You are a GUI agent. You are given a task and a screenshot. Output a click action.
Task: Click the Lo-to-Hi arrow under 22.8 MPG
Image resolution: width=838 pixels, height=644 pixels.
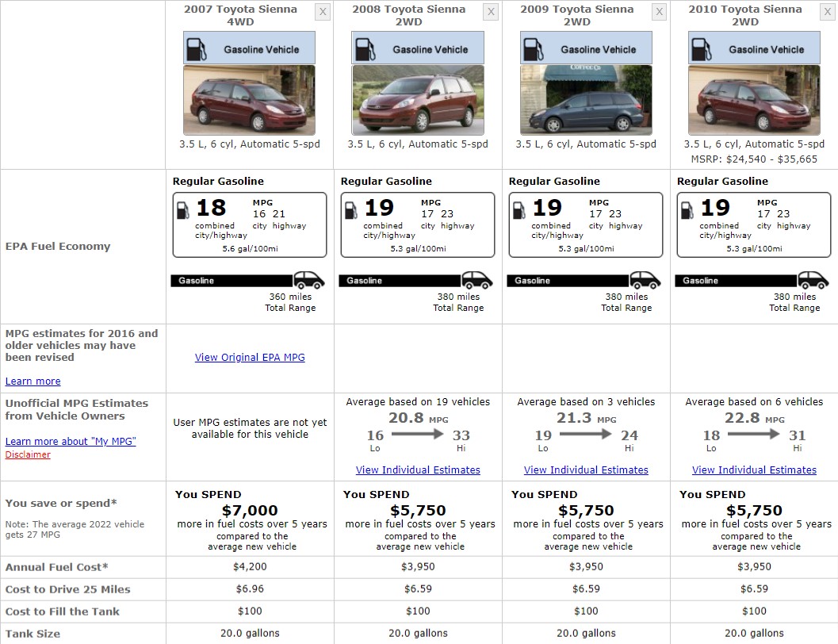(753, 434)
